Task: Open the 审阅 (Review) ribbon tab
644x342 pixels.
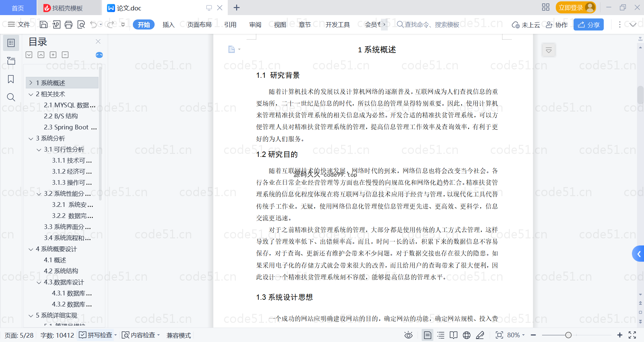Action: [x=255, y=24]
